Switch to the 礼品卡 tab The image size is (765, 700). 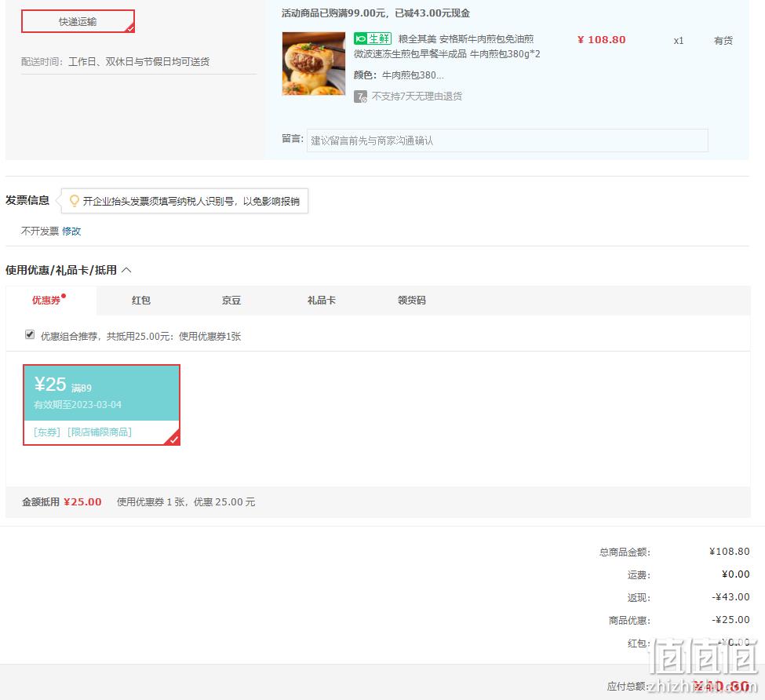tap(322, 300)
